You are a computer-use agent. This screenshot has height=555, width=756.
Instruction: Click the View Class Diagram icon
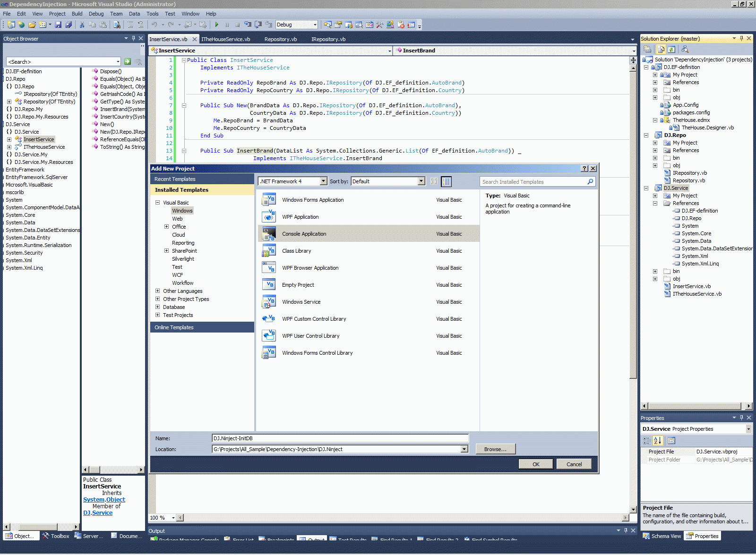coord(685,49)
